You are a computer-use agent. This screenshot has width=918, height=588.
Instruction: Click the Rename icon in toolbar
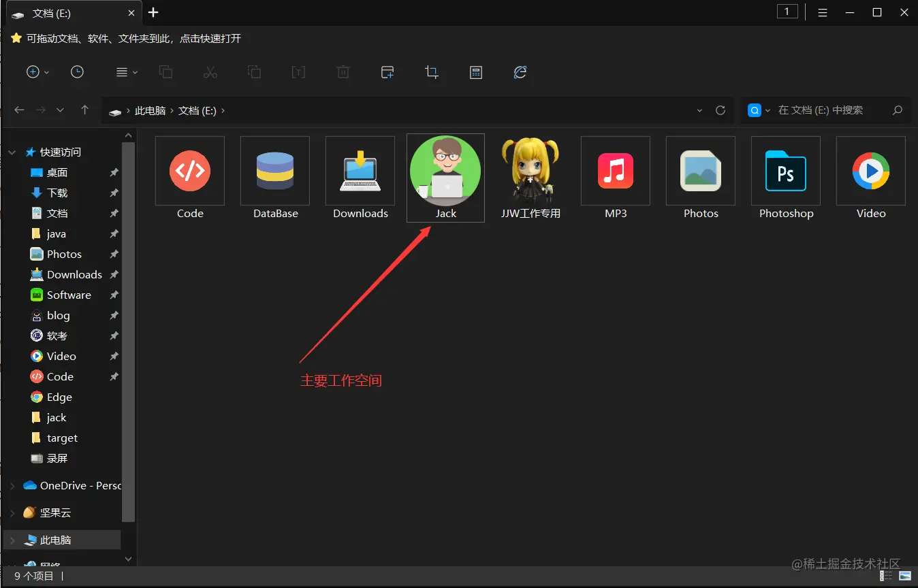click(x=298, y=72)
